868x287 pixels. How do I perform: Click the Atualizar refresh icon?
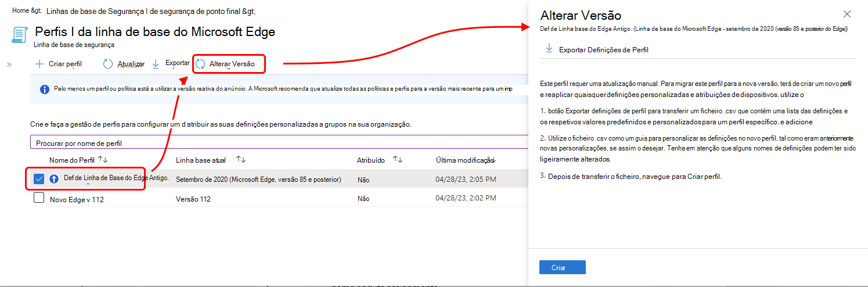point(107,64)
